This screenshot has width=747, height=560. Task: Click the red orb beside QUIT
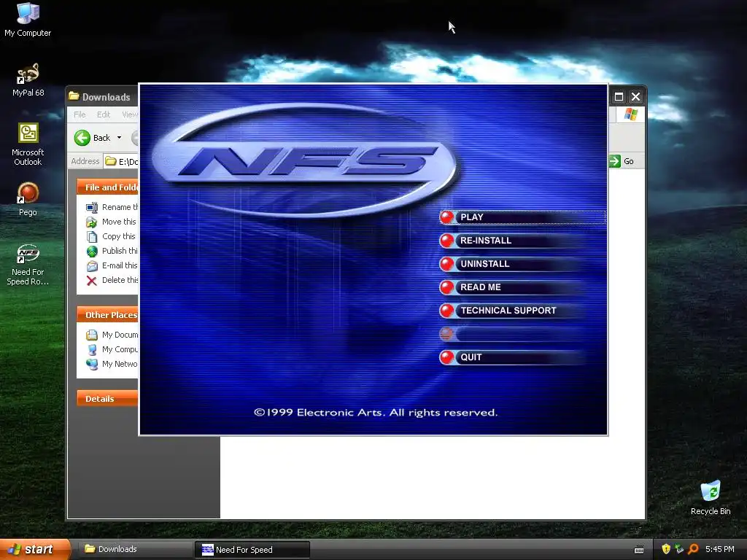[x=447, y=357]
